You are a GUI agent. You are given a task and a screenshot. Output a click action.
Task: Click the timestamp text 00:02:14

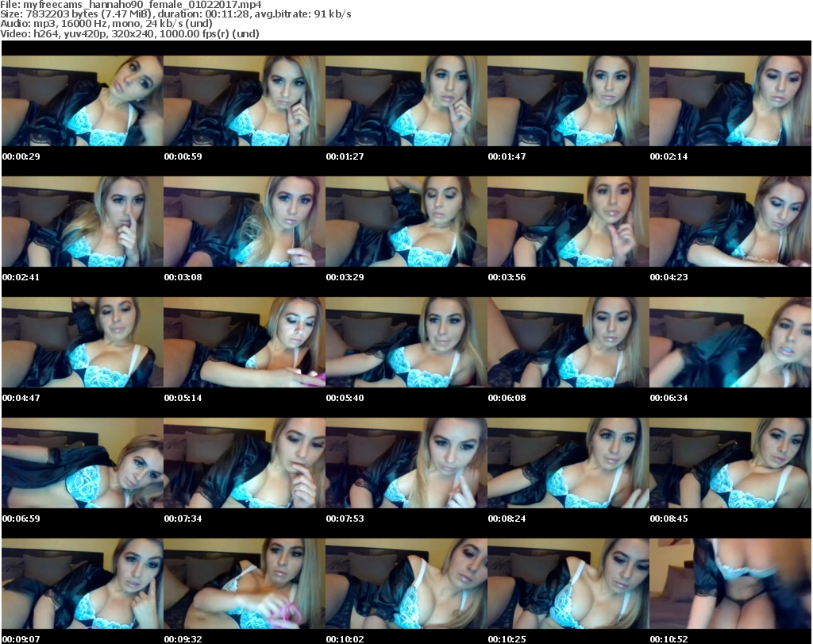669,156
